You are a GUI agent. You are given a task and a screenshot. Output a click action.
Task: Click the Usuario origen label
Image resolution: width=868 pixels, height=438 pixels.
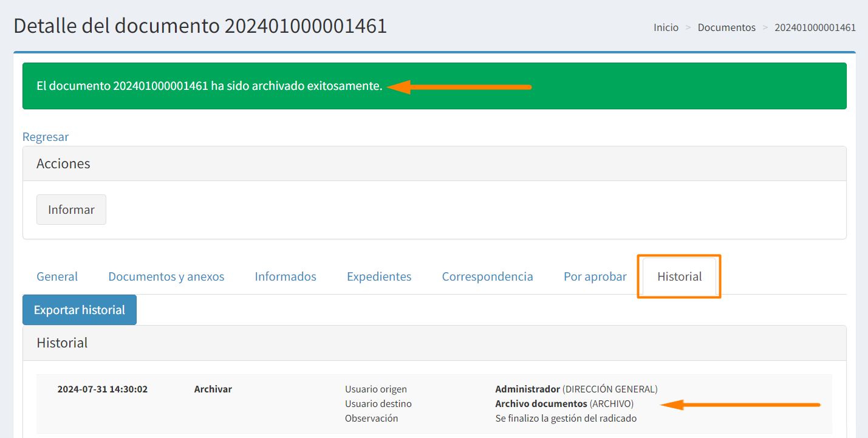click(376, 389)
